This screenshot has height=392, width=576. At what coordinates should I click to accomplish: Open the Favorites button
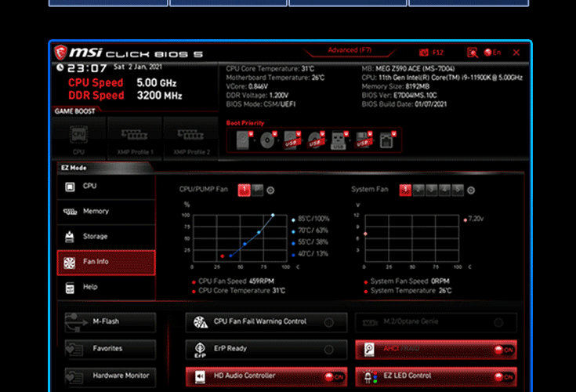[110, 350]
